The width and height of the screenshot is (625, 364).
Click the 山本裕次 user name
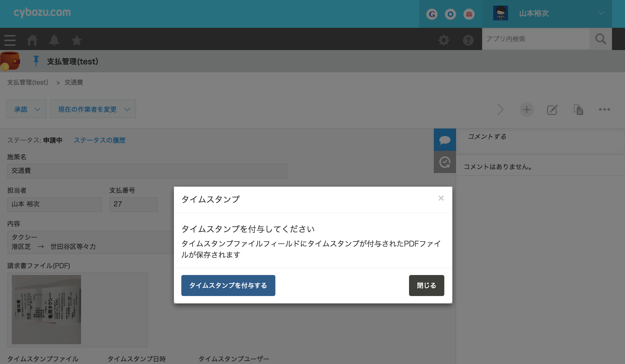pyautogui.click(x=534, y=13)
